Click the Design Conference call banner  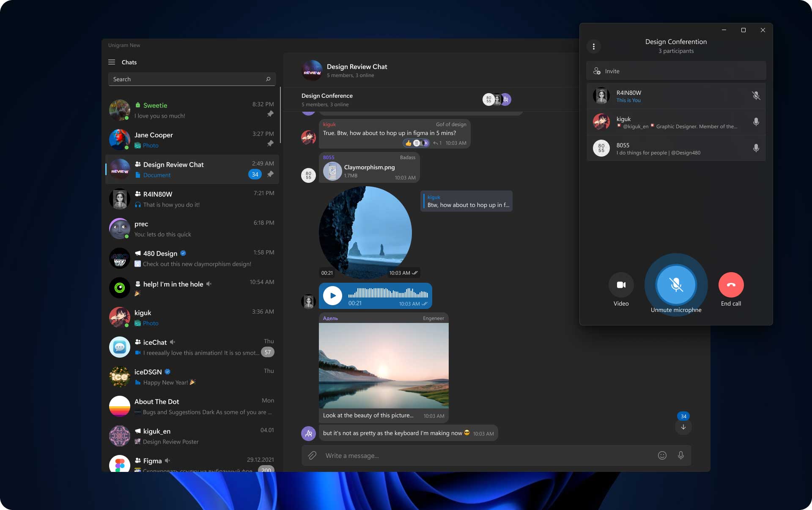[x=431, y=100]
